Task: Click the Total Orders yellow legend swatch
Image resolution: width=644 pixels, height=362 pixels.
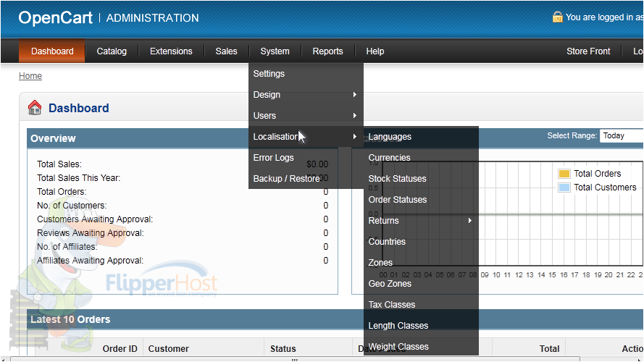Action: click(x=564, y=174)
